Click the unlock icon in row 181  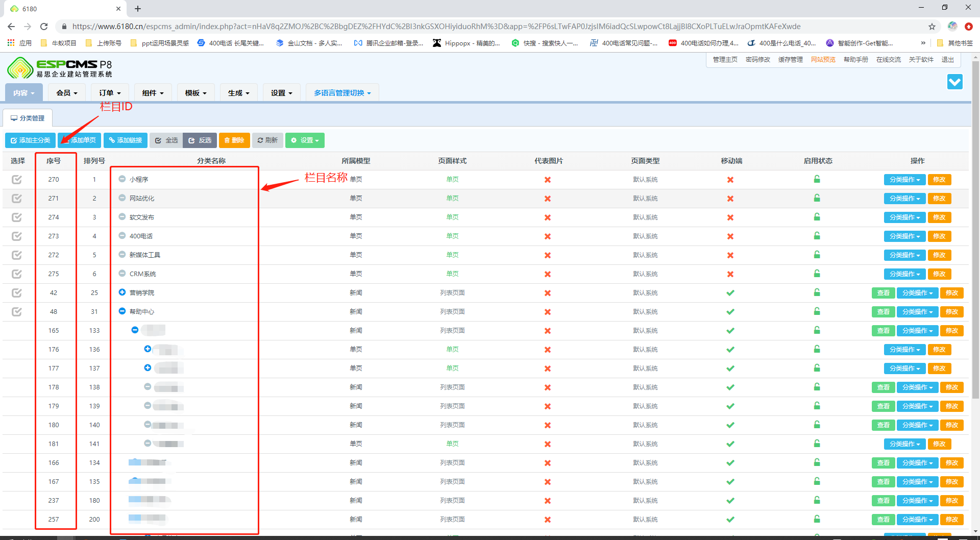[x=817, y=444]
